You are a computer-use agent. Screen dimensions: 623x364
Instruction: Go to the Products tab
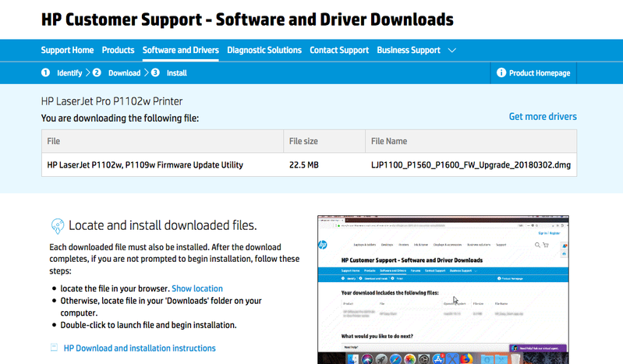click(x=118, y=51)
